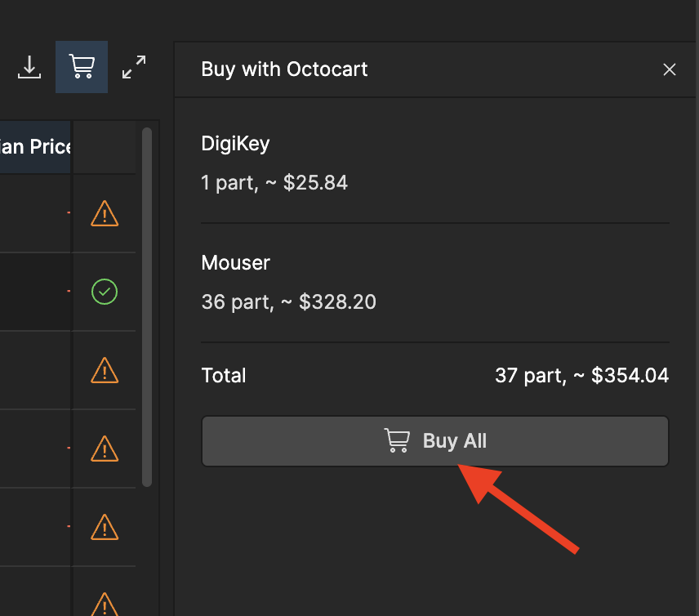Click the download BOM export icon

29,67
